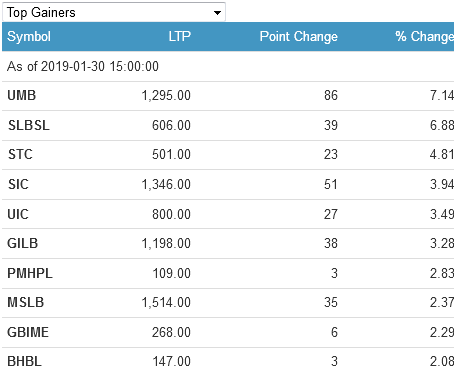Click the Point Change column header
The width and height of the screenshot is (454, 367).
[299, 37]
